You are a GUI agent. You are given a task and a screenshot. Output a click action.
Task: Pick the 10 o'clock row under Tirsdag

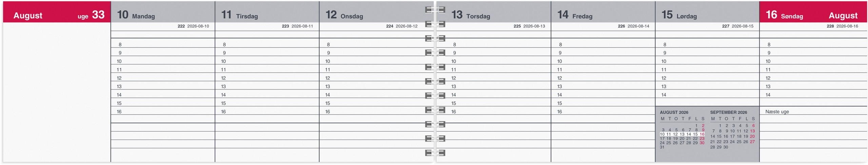267,61
